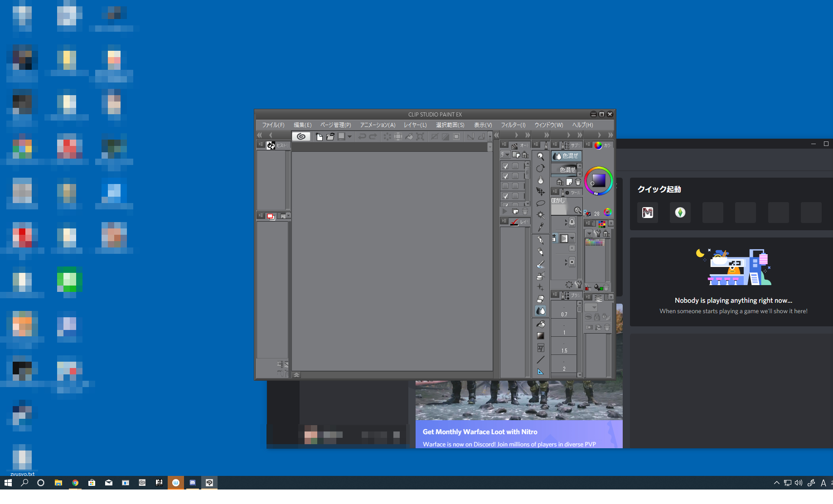Open the ファイル(F) menu

273,125
